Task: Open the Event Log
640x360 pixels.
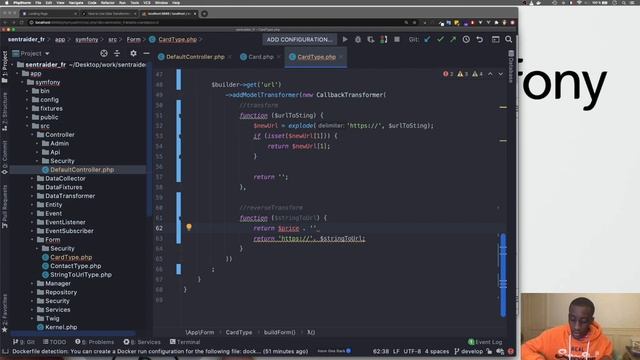Action: 485,342
